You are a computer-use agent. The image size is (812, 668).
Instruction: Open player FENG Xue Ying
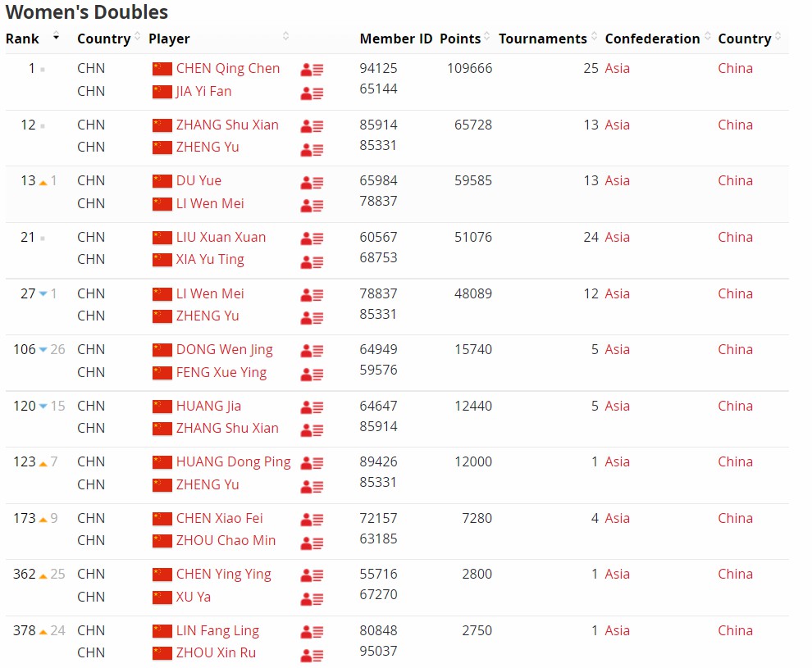221,373
